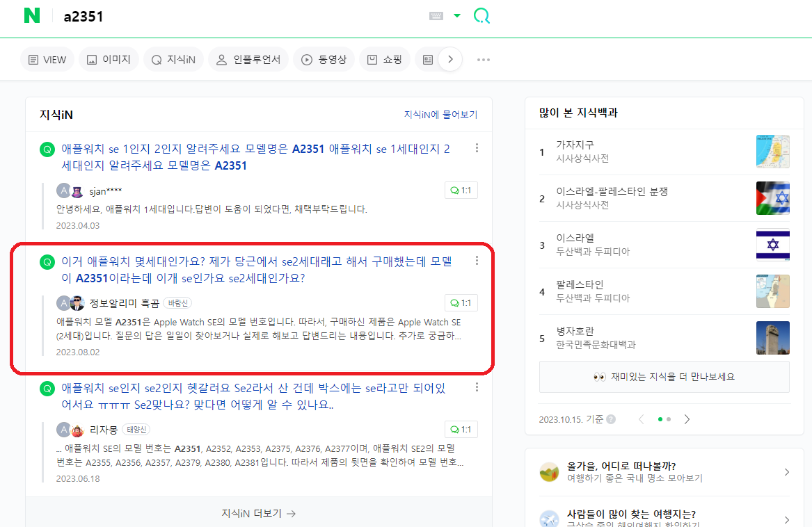Click the 지식iN 더보기 link

258,513
